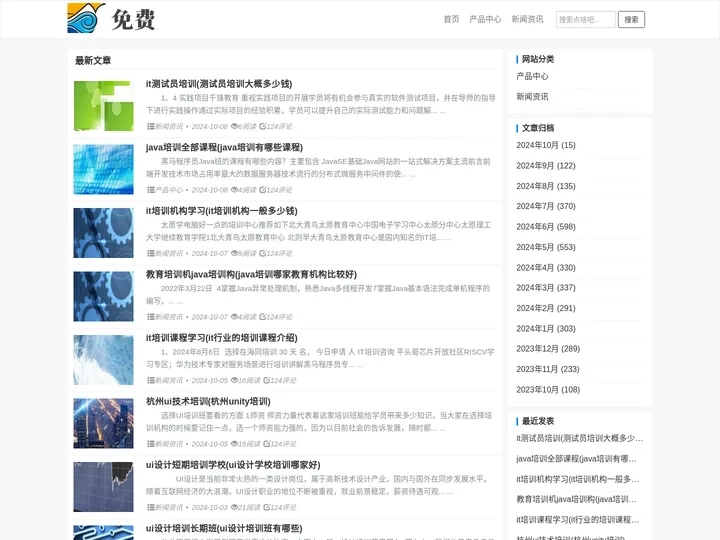Open archive 2023年12月 (289)
This screenshot has height=540, width=720.
click(548, 349)
